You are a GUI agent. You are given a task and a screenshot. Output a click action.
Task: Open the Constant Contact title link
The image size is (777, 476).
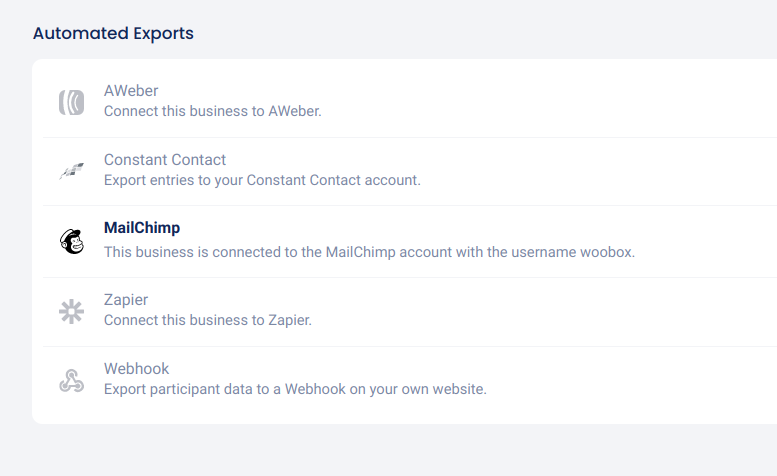(165, 160)
